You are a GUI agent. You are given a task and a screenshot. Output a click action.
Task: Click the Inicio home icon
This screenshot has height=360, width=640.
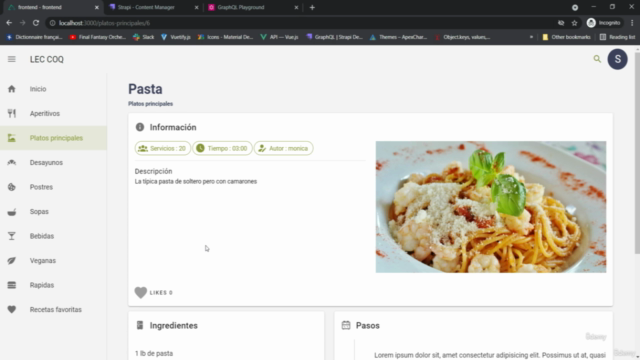click(11, 89)
